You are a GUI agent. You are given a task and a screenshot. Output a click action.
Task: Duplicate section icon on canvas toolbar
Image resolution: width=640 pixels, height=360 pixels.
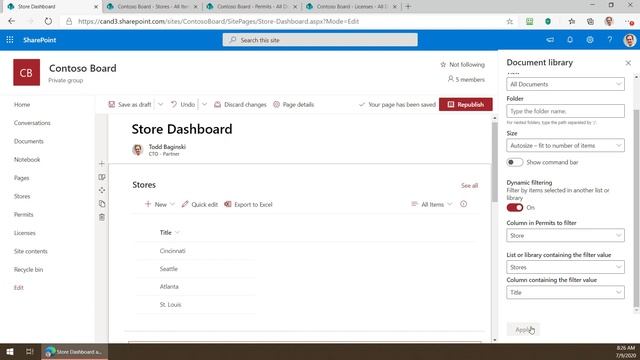(102, 204)
